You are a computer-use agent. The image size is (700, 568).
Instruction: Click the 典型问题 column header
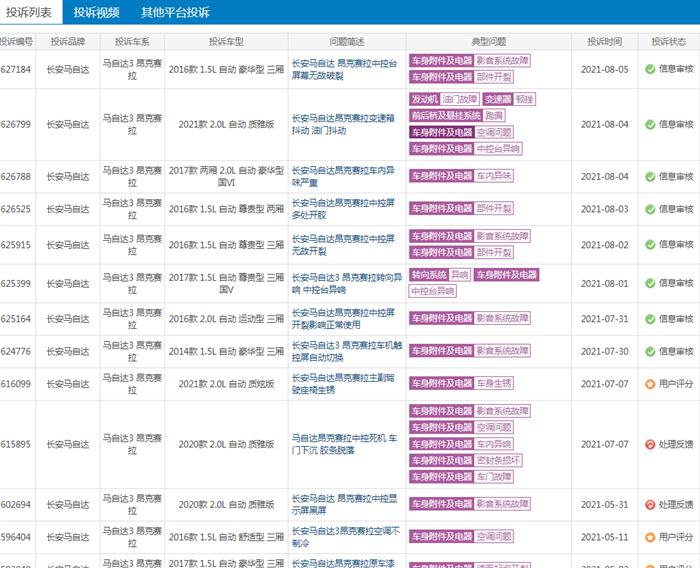point(488,42)
